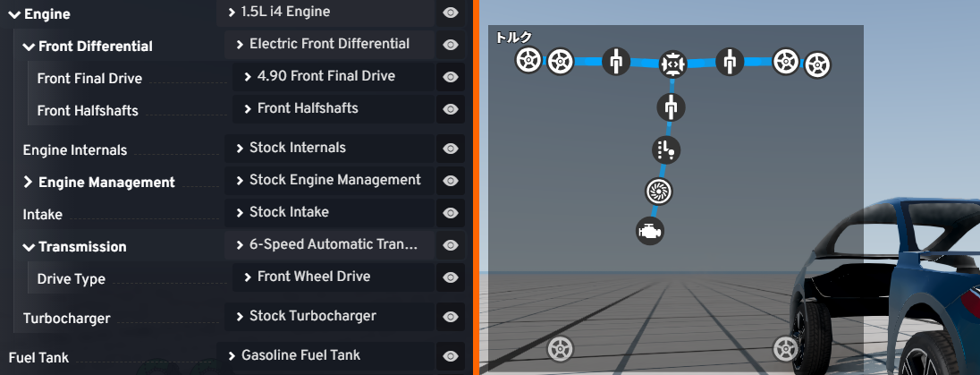The height and width of the screenshot is (375, 980).
Task: Click the left halfshaft icon in diagram
Action: click(x=615, y=62)
